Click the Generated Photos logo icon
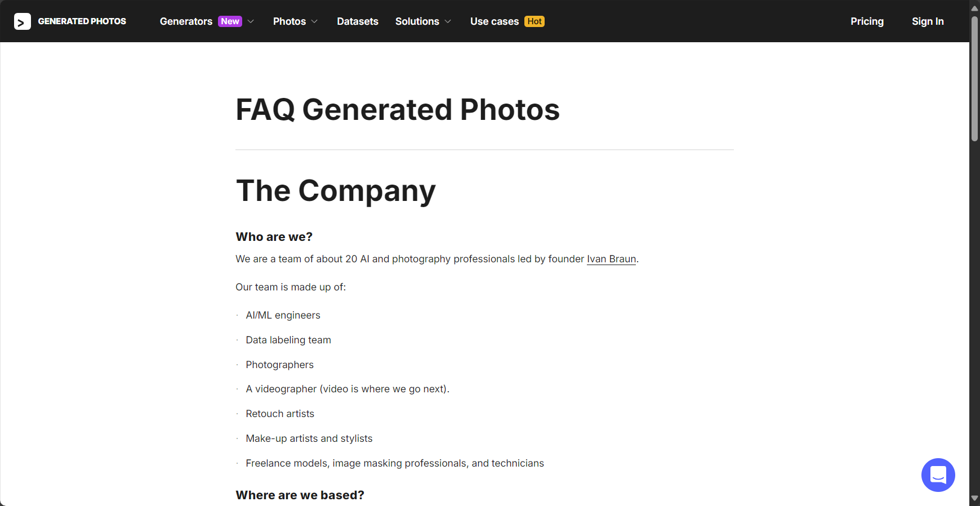Viewport: 980px width, 506px height. (23, 21)
